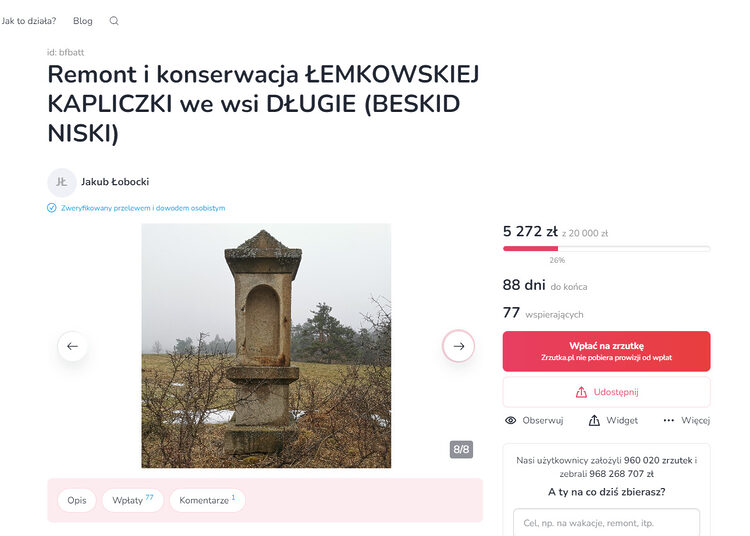Open the Jak to działa? link

tap(29, 21)
